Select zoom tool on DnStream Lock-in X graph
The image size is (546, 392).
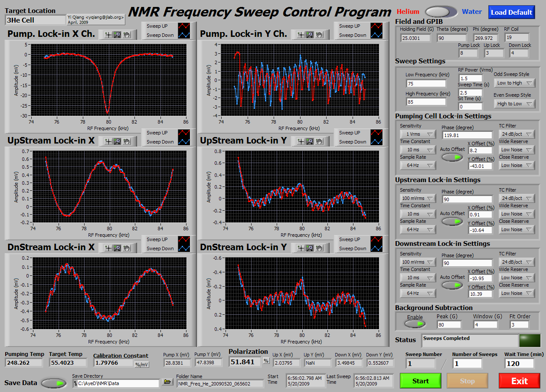point(117,248)
